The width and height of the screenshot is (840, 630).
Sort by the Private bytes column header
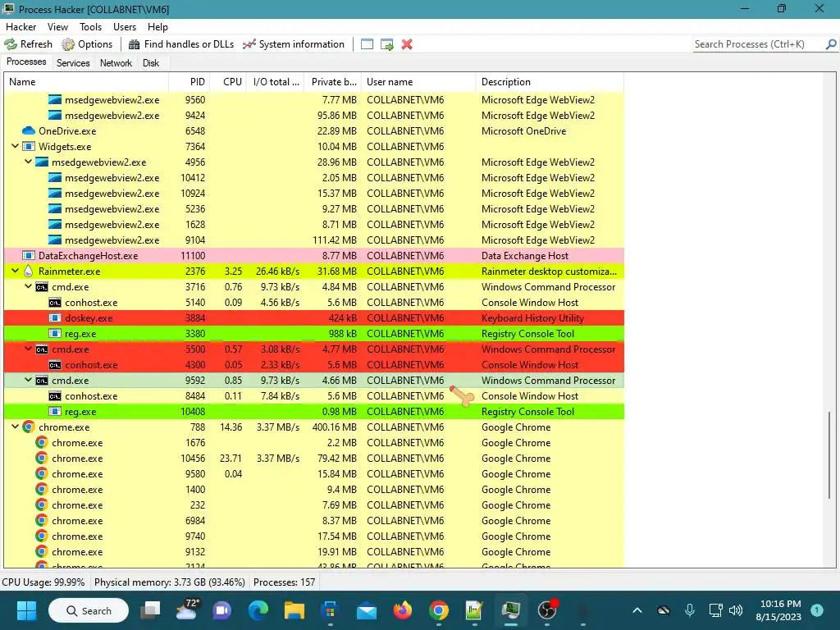[333, 82]
